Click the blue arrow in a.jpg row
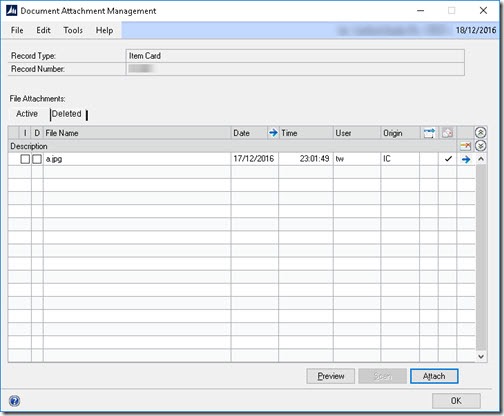 click(x=466, y=159)
